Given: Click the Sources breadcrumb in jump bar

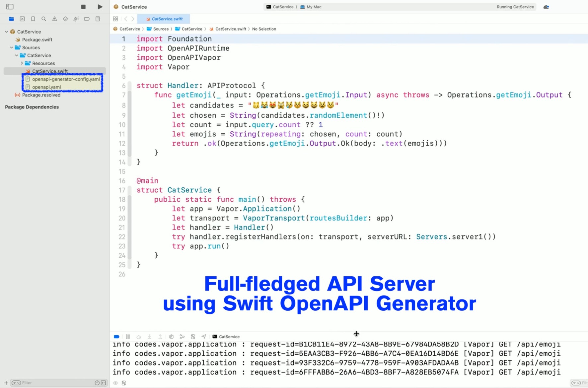Looking at the screenshot, I should (x=161, y=29).
